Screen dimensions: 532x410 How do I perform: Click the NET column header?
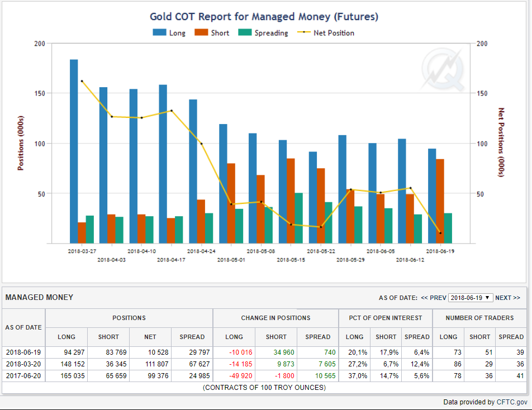click(x=150, y=337)
